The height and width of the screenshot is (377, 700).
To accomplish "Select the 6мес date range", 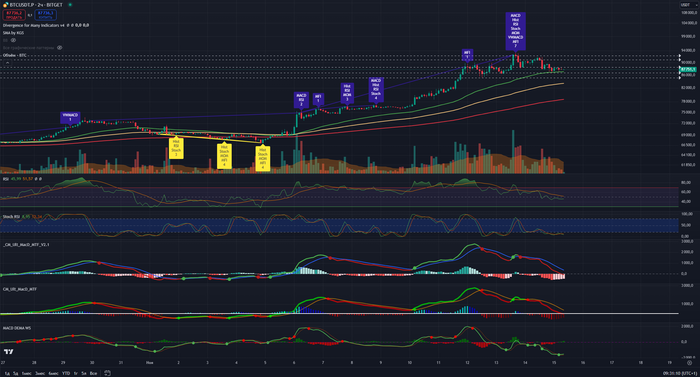I will coord(53,373).
